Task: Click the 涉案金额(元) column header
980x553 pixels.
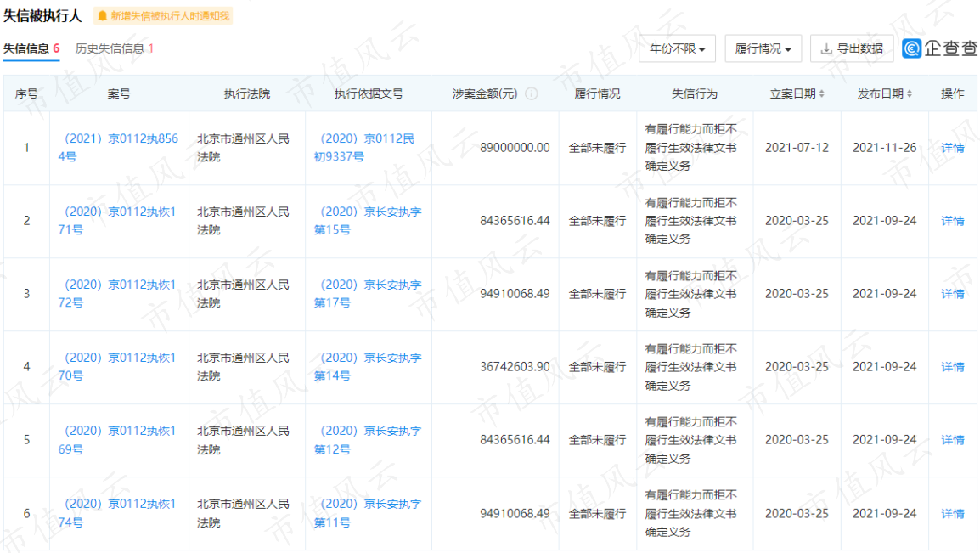Action: [x=485, y=93]
